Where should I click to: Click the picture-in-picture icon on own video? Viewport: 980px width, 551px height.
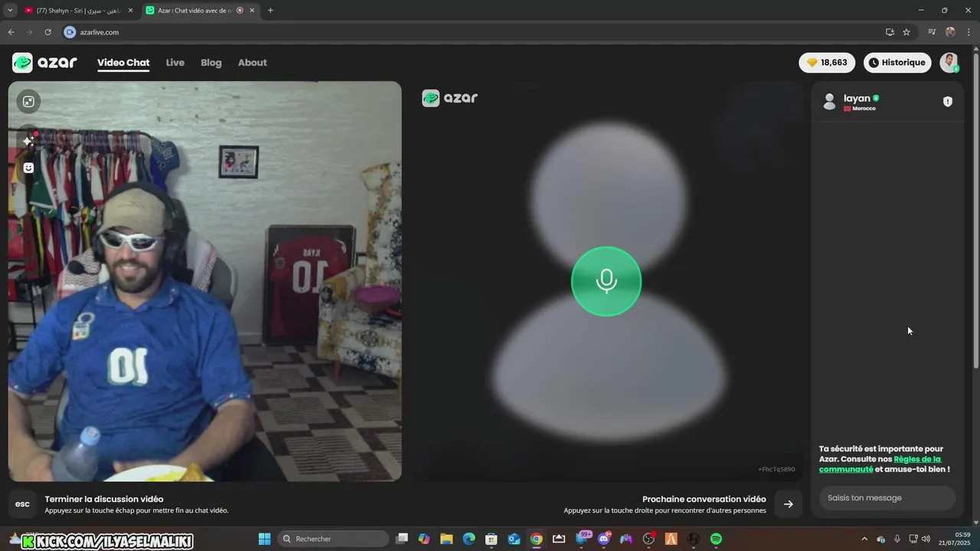pyautogui.click(x=28, y=101)
